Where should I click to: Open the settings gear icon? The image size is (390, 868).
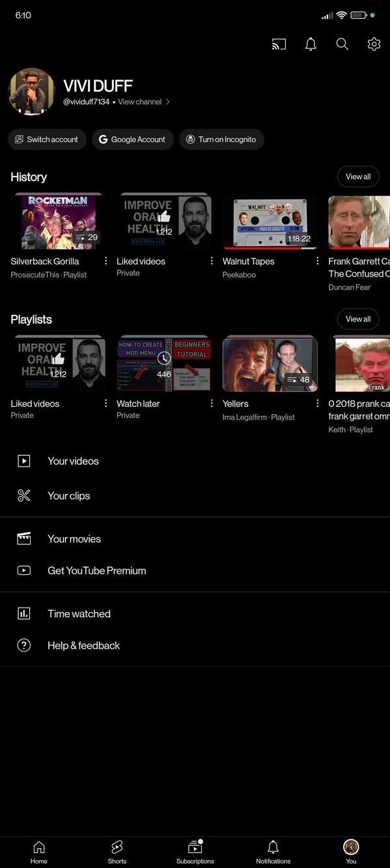click(x=374, y=44)
